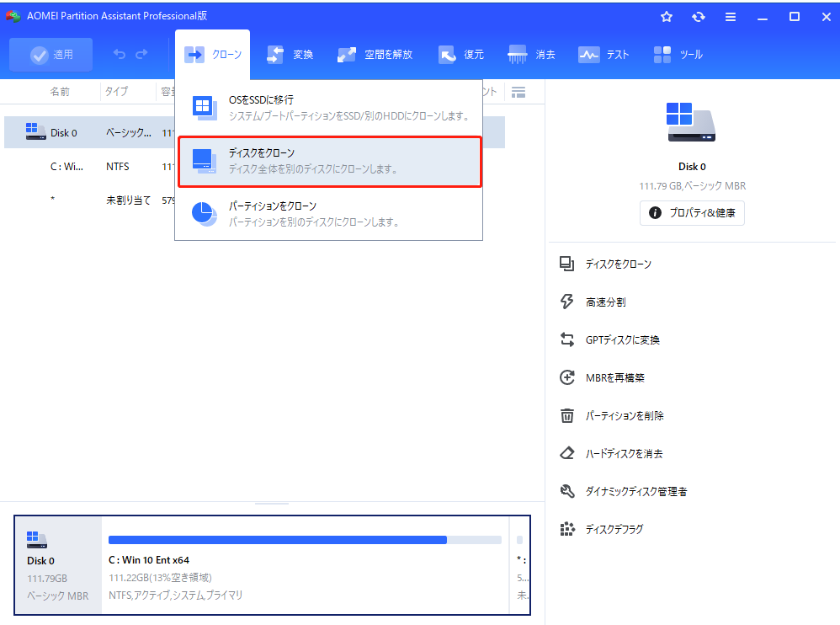Click the 名前 column header
This screenshot has height=625, width=840.
[60, 92]
